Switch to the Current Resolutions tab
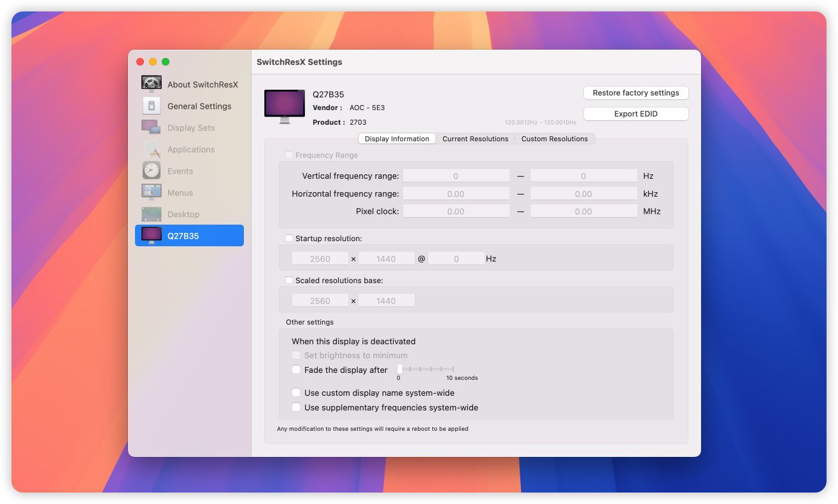 pyautogui.click(x=475, y=139)
